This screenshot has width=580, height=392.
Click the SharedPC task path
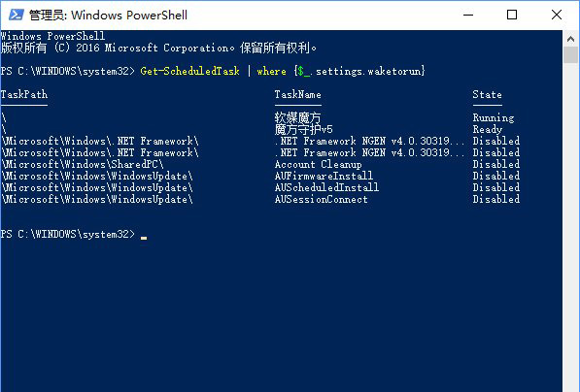click(83, 164)
